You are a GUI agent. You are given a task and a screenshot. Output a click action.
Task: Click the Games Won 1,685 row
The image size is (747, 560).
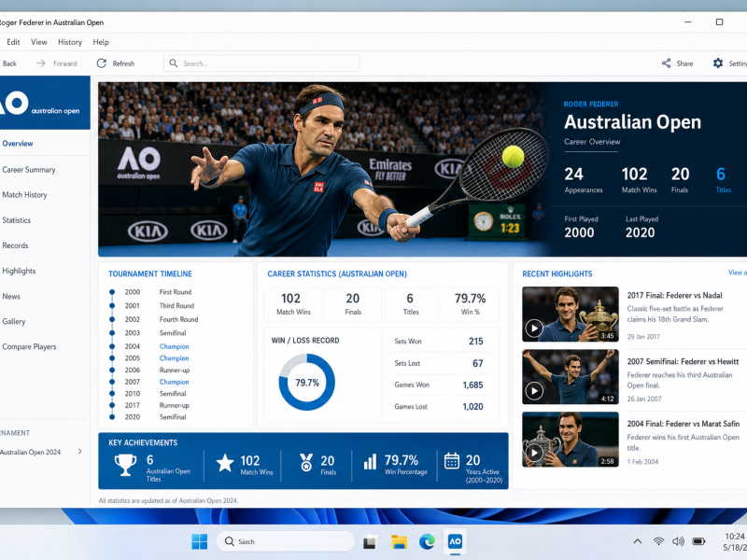click(438, 385)
